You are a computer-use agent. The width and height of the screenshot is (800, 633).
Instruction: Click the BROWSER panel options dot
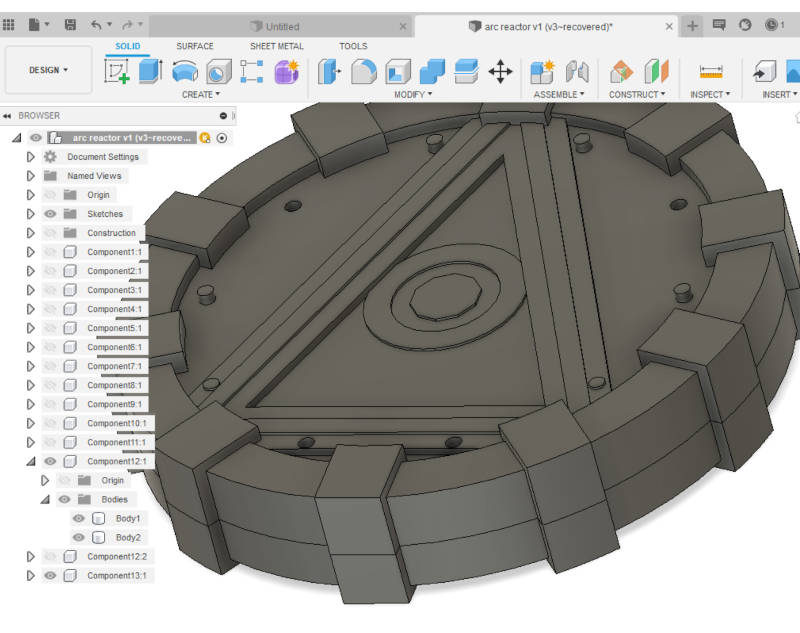pos(223,116)
